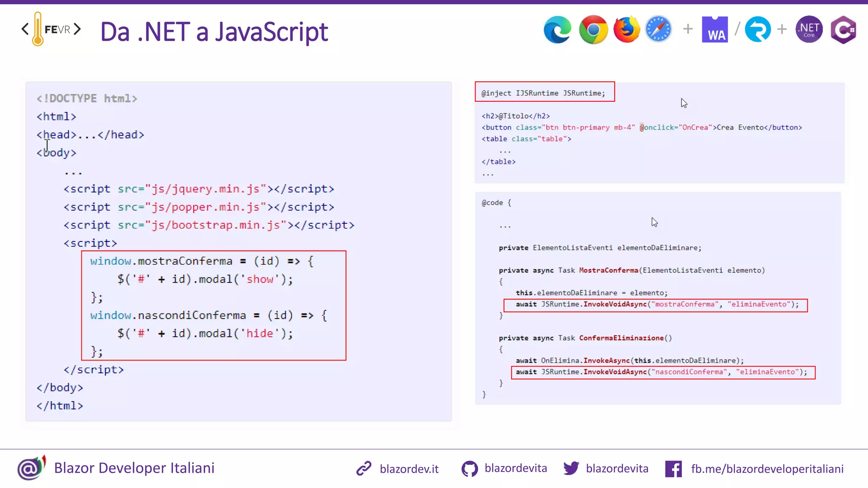This screenshot has width=868, height=488.
Task: Click the chain link icon beside blazordev.it
Action: [x=364, y=469]
